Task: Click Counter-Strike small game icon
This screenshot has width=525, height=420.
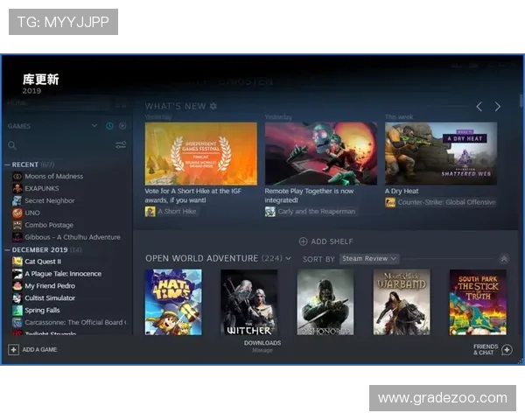Action: tap(390, 202)
